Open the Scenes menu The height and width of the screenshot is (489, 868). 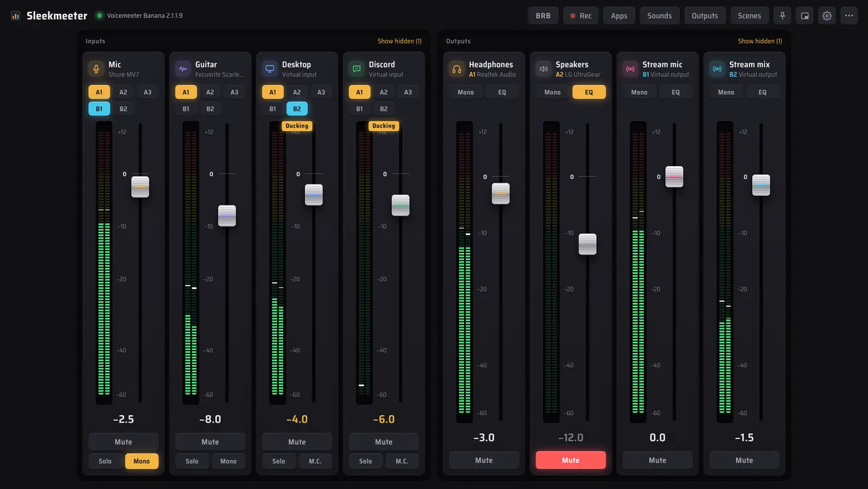coord(749,16)
